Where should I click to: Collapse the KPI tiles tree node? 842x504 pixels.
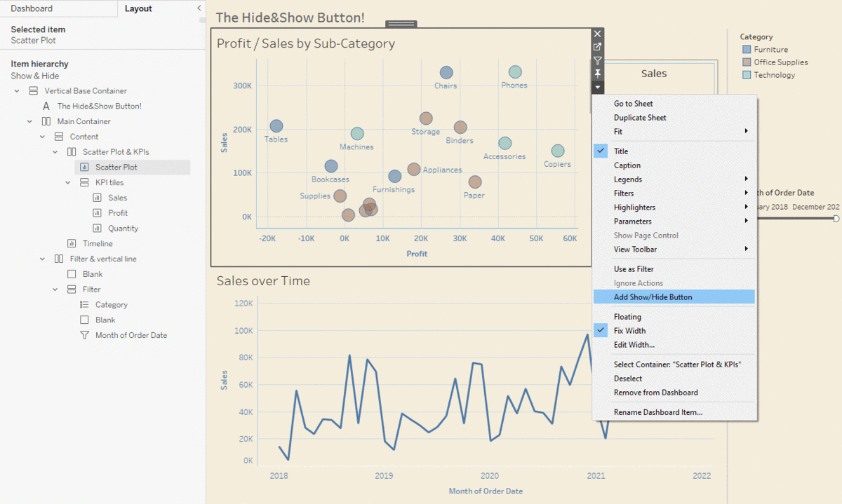pos(67,182)
